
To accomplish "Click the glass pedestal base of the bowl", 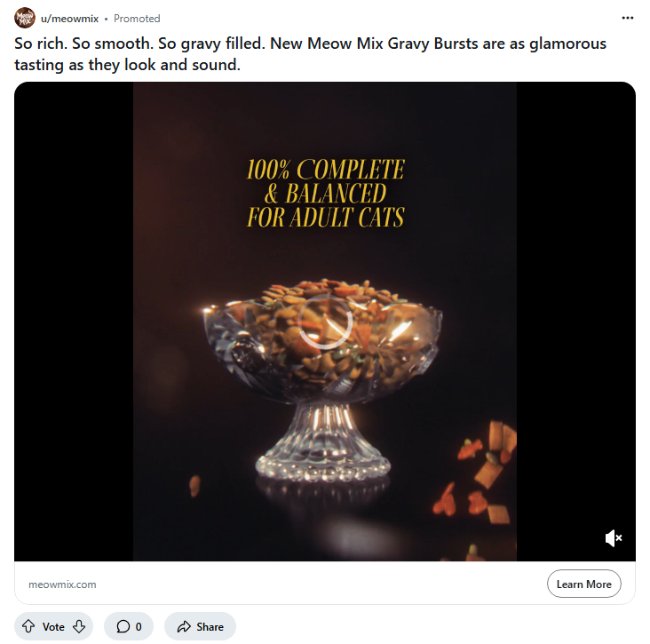I will pyautogui.click(x=323, y=457).
